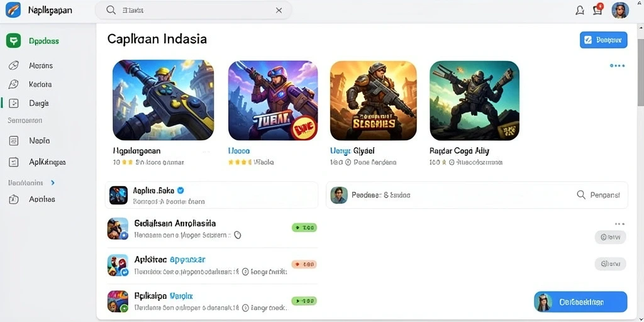Open the user profile avatar

[x=619, y=10]
